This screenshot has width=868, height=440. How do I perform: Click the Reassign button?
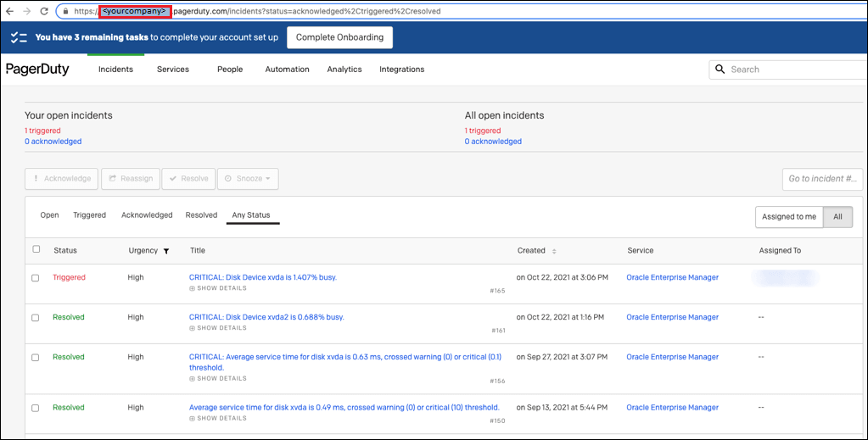[x=131, y=179]
